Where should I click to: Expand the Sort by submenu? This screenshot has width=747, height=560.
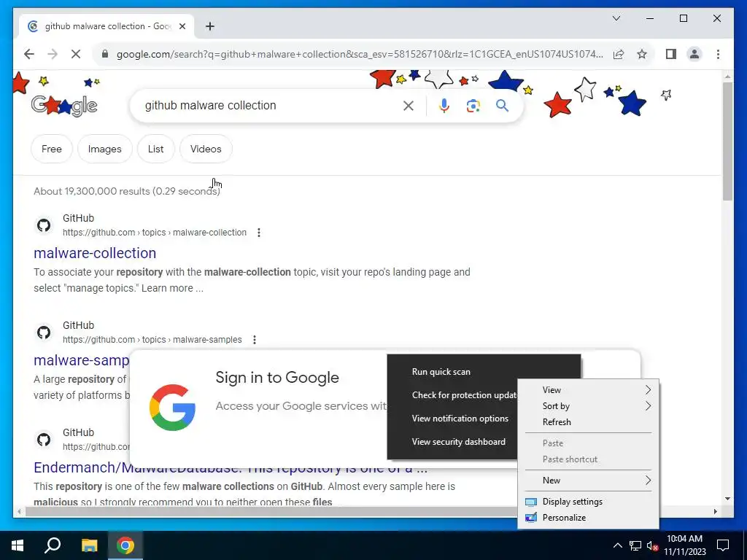click(589, 406)
